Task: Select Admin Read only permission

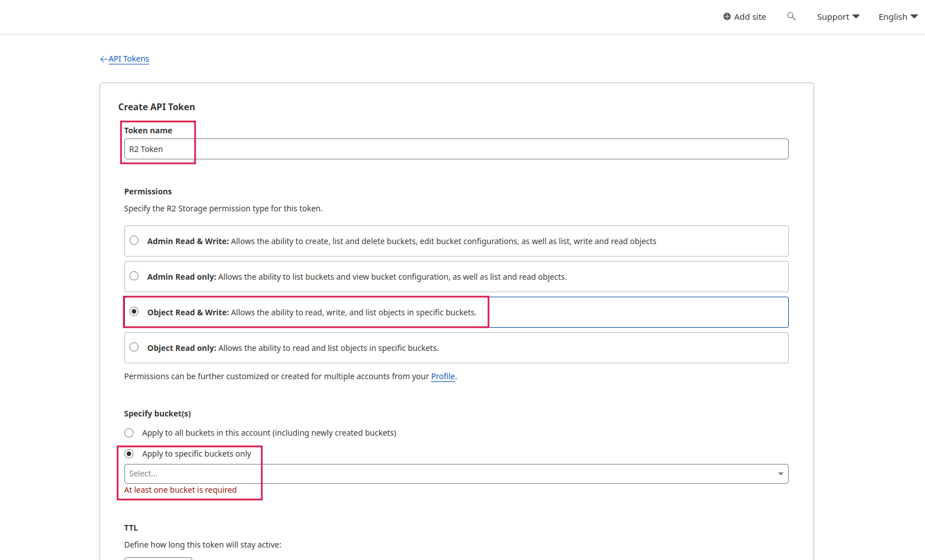Action: point(134,276)
